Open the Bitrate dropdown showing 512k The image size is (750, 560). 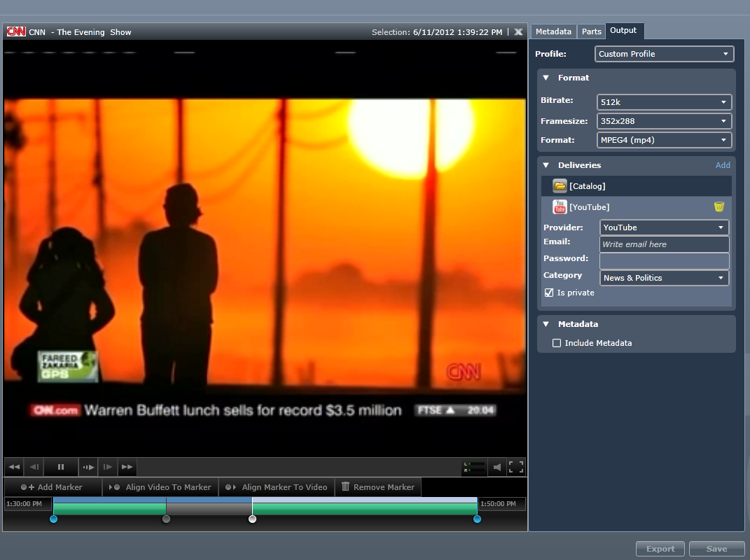pos(664,102)
